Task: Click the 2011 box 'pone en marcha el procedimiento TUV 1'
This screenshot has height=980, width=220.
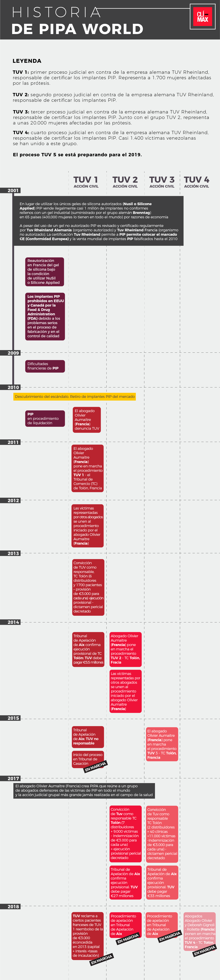Action: 88,468
